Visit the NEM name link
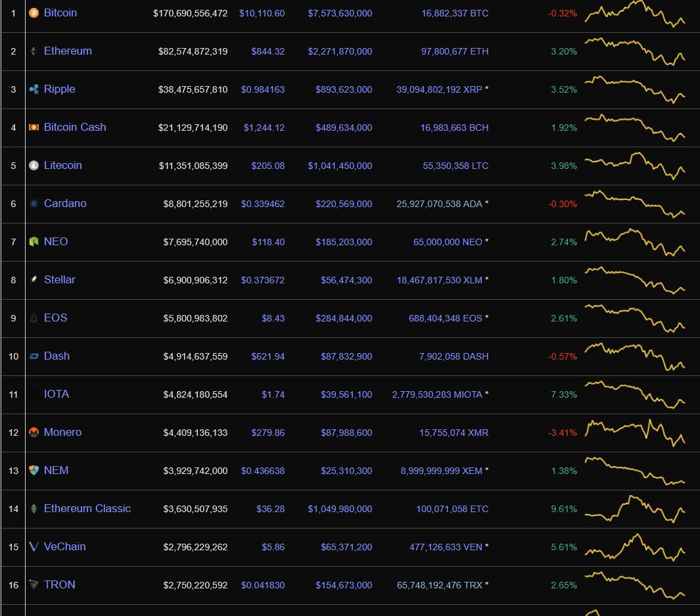The height and width of the screenshot is (616, 700). 57,471
